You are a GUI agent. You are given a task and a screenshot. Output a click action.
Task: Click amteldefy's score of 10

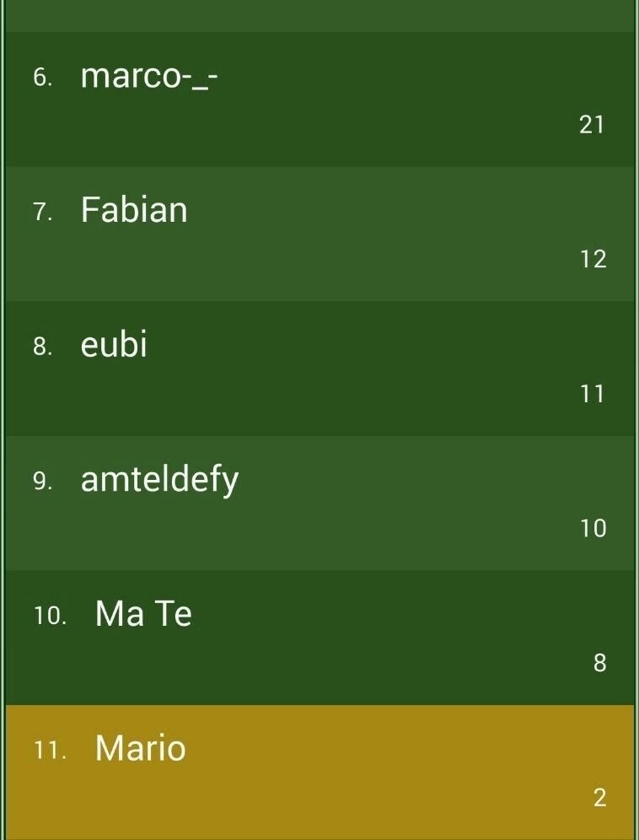(x=593, y=528)
